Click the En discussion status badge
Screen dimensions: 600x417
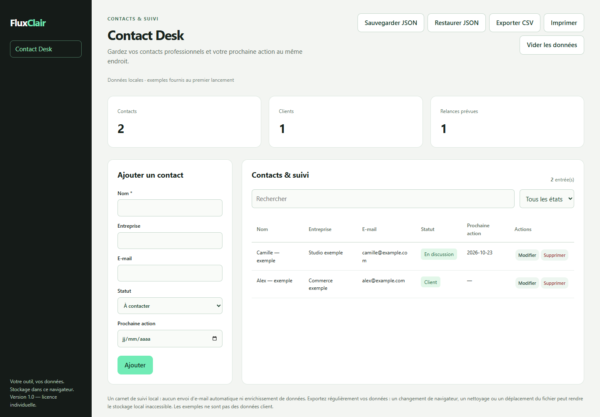coord(439,254)
